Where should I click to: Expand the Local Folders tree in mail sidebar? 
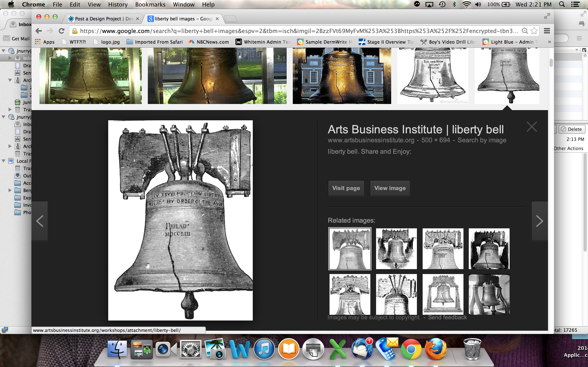(4, 161)
